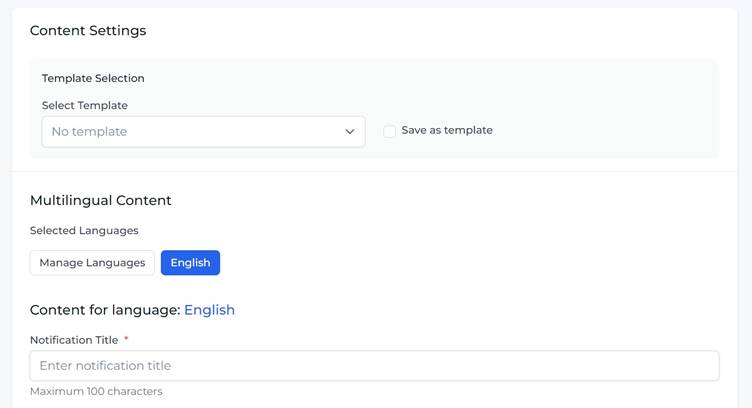Open the Select Template dropdown
The height and width of the screenshot is (408, 752).
coord(203,131)
